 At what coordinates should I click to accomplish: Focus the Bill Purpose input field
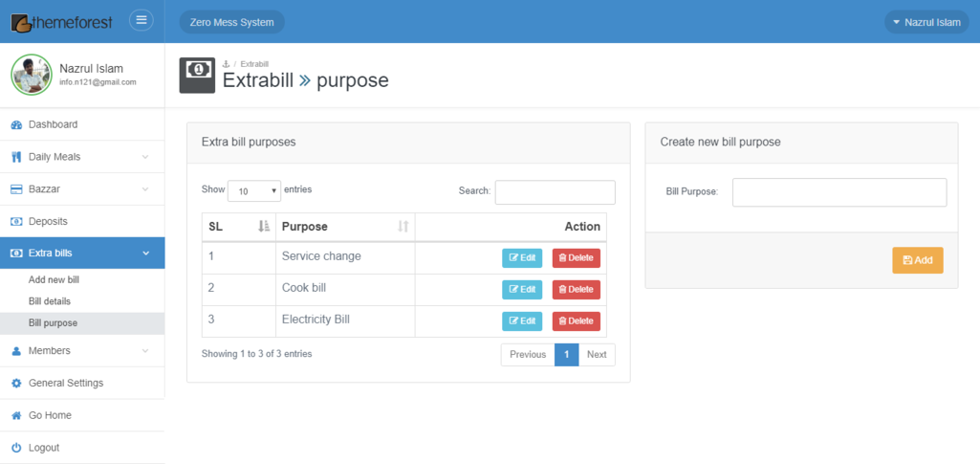point(838,192)
